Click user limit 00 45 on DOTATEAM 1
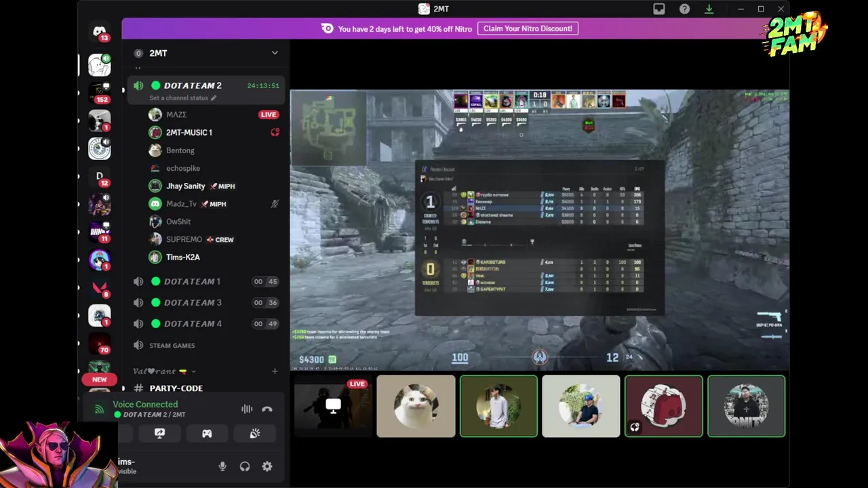The image size is (868, 488). [265, 281]
